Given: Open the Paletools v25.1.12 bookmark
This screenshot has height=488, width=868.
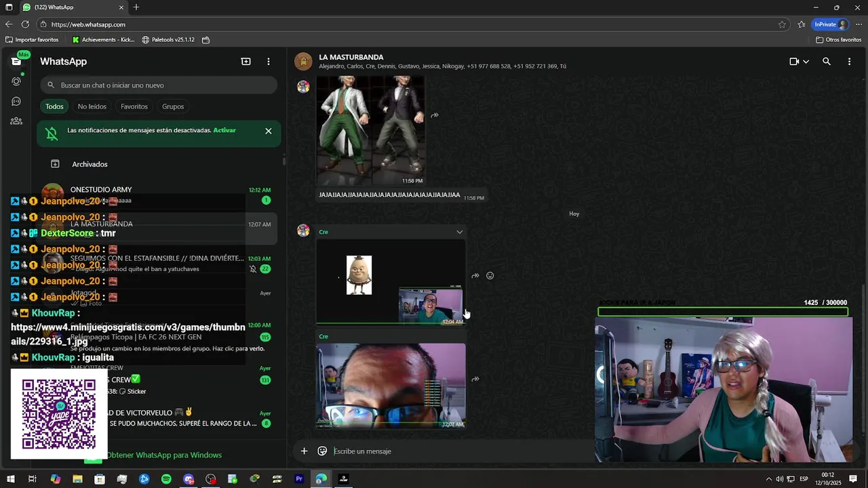Looking at the screenshot, I should click(x=168, y=40).
